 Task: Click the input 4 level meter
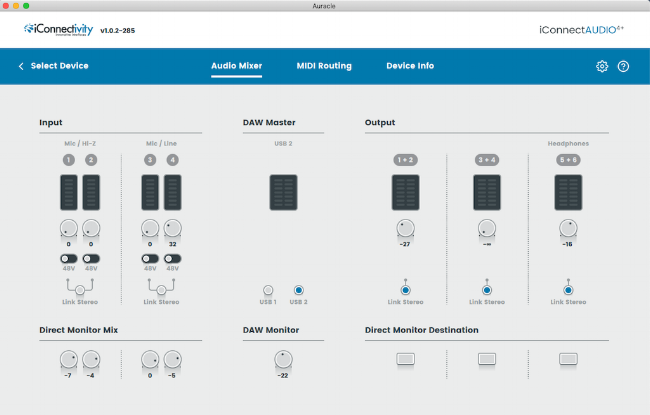coord(172,192)
